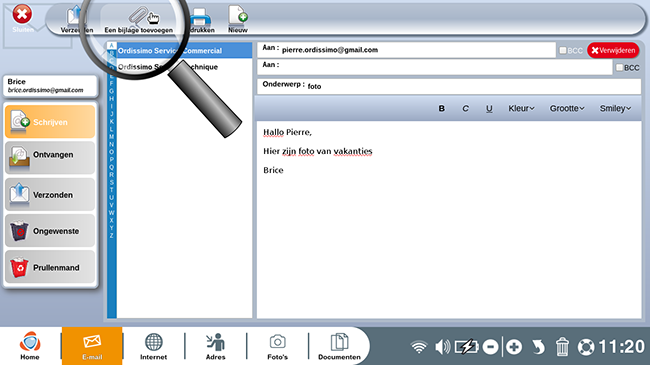Open the Smiley dropdown
The height and width of the screenshot is (365, 650).
click(x=615, y=108)
